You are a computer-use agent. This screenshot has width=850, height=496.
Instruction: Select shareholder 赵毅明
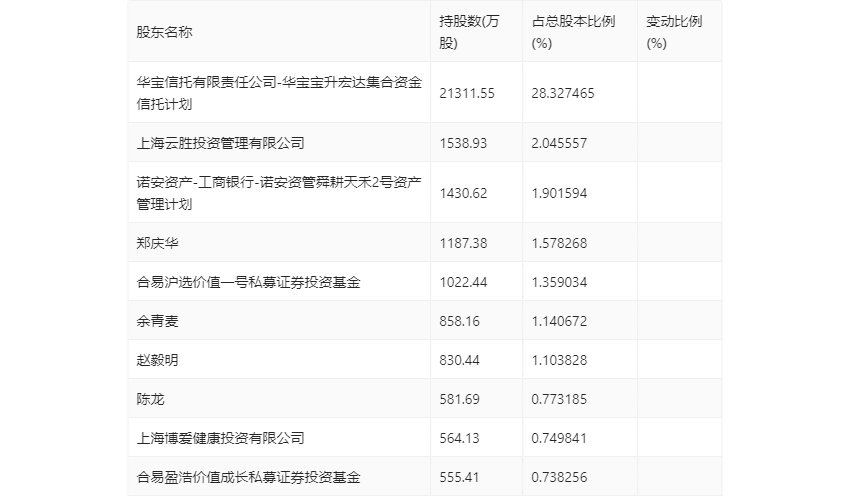(157, 360)
